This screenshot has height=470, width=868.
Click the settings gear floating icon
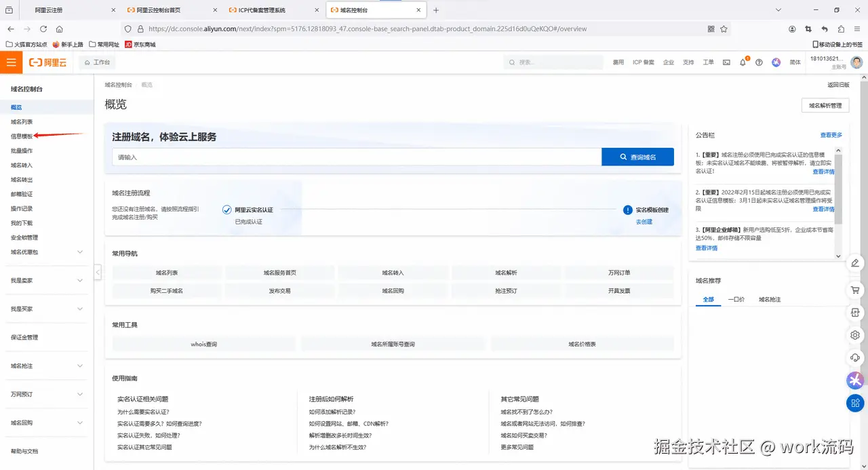point(855,335)
